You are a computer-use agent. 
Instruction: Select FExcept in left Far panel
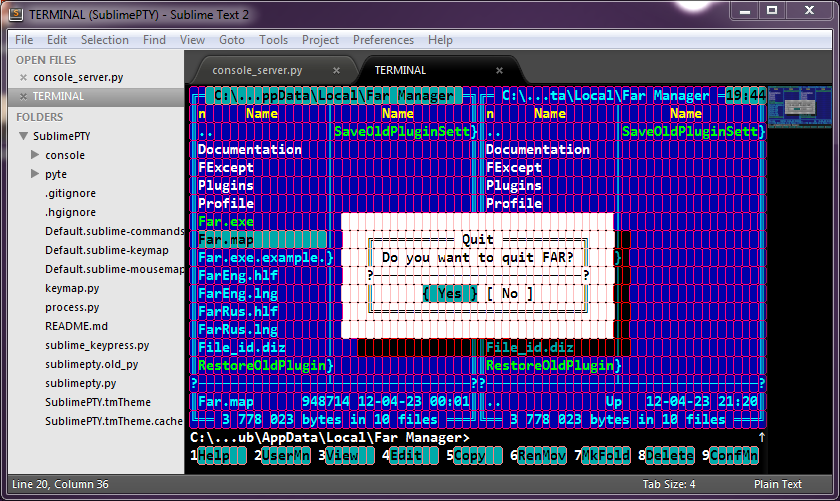(x=226, y=168)
